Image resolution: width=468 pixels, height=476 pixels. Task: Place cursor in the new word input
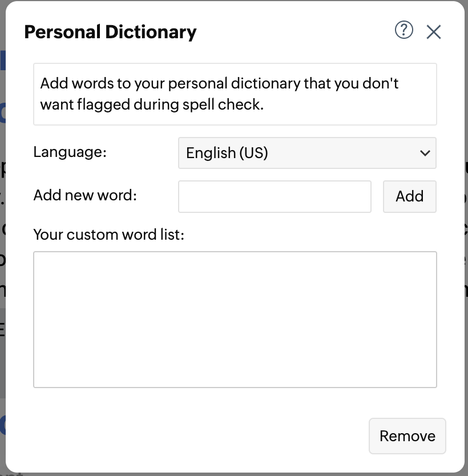tap(275, 196)
